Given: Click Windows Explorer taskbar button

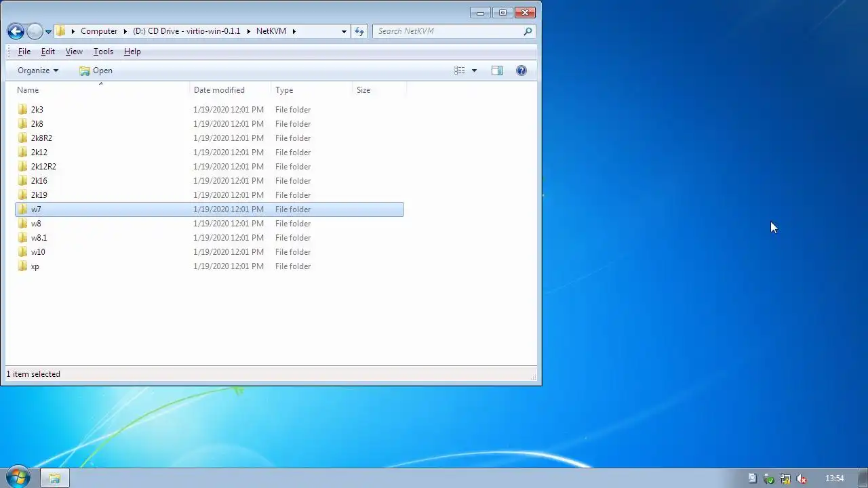Looking at the screenshot, I should point(55,479).
